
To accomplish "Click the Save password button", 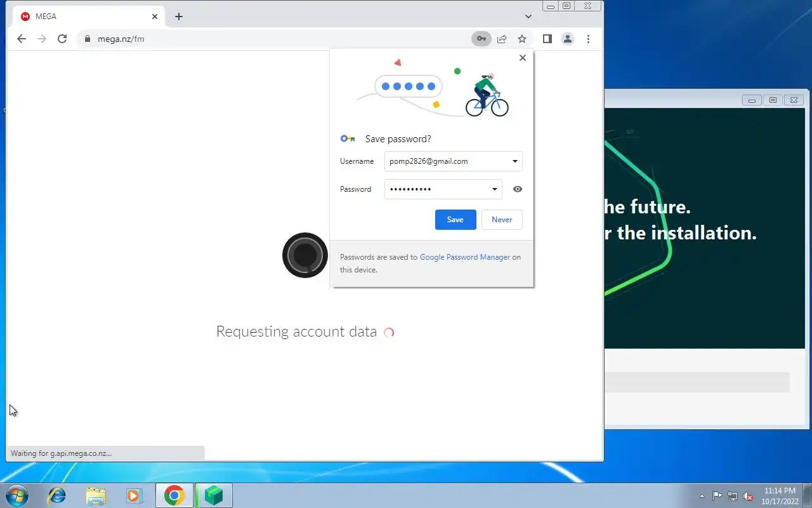I will point(455,220).
